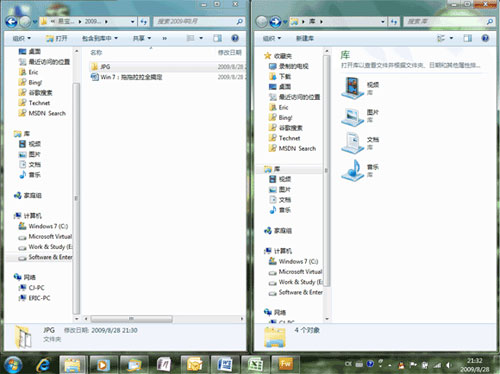The width and height of the screenshot is (500, 374).
Task: Launch Internet Explorer from the taskbar
Action: pyautogui.click(x=44, y=365)
